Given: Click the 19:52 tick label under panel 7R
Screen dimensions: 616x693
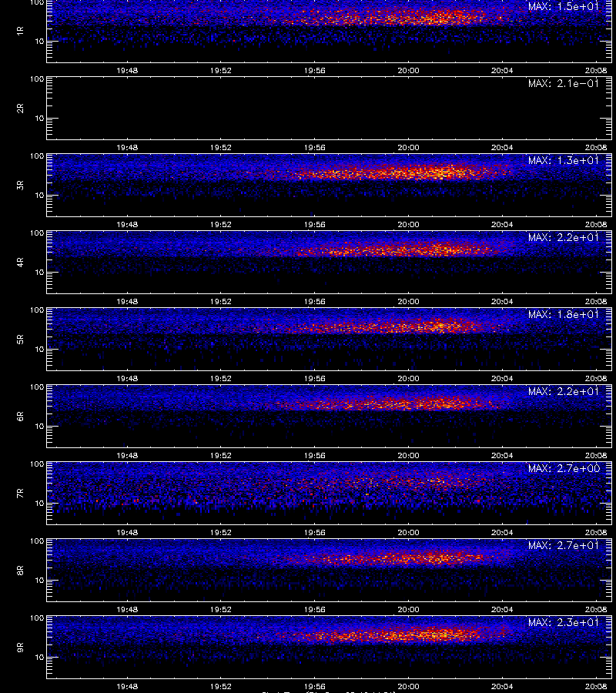Looking at the screenshot, I should pos(221,533).
